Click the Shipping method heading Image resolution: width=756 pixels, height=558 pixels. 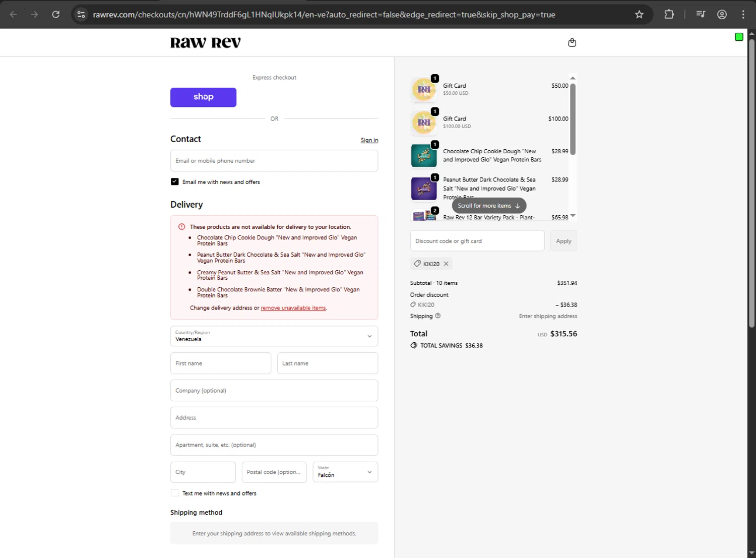[x=196, y=513]
